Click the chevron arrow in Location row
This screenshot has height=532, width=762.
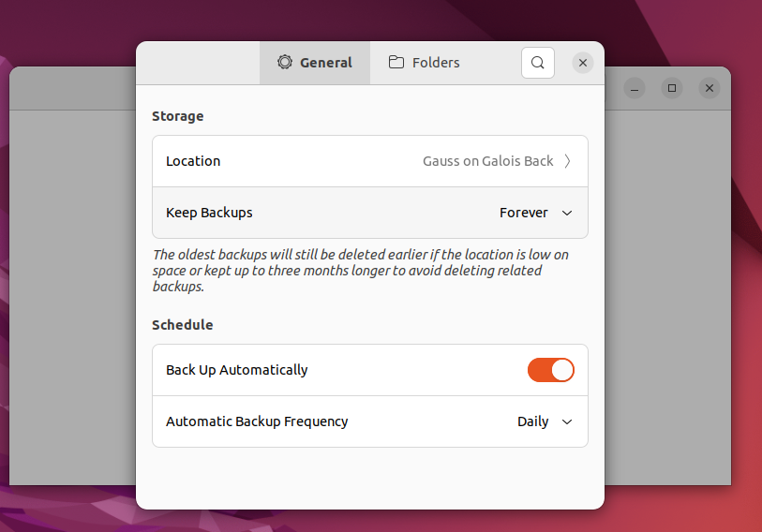[x=567, y=161]
